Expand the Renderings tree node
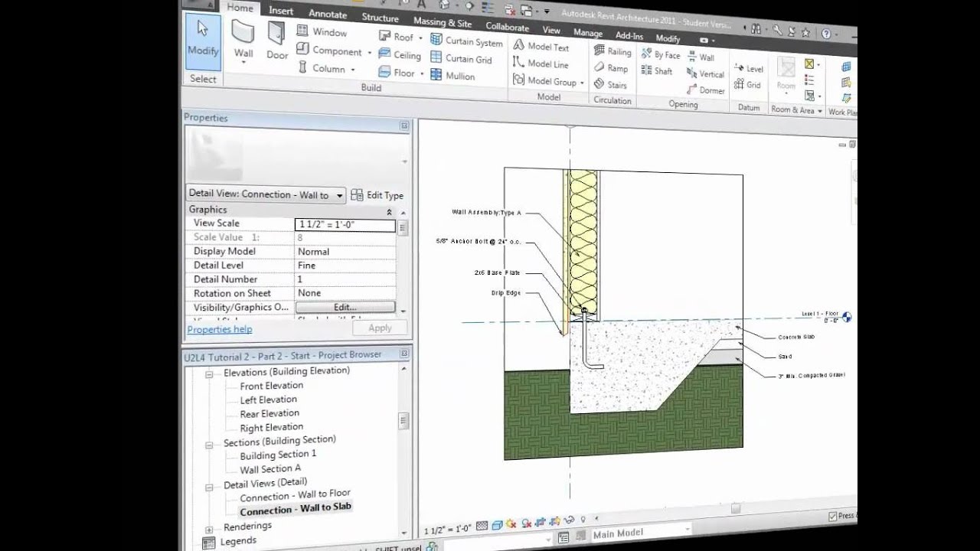This screenshot has height=551, width=980. [x=209, y=529]
